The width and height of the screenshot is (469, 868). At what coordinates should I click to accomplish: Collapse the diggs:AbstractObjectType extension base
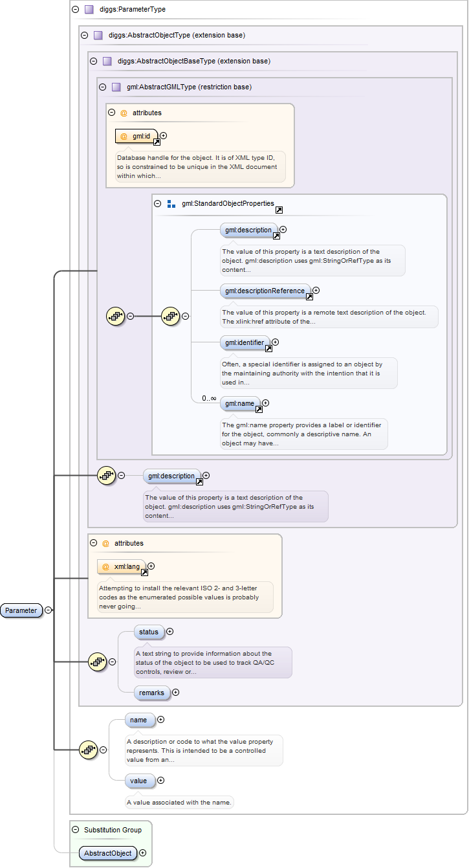pos(84,35)
